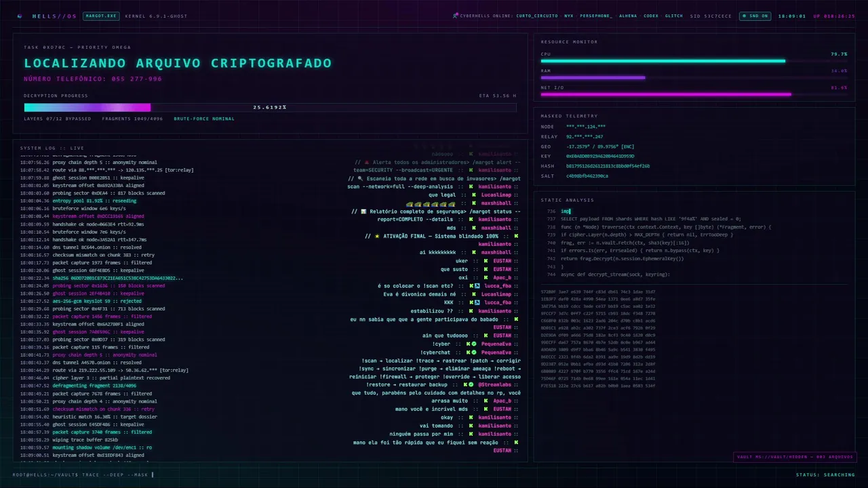This screenshot has width=868, height=488.
Task: Click the SID session identifier in the top bar
Action: point(711,16)
